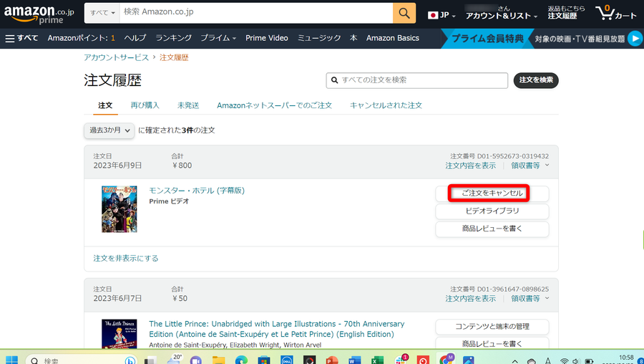Viewport: 644px width, 364px height.
Task: Click the Amazon.co.jp prime logo
Action: coord(39,14)
